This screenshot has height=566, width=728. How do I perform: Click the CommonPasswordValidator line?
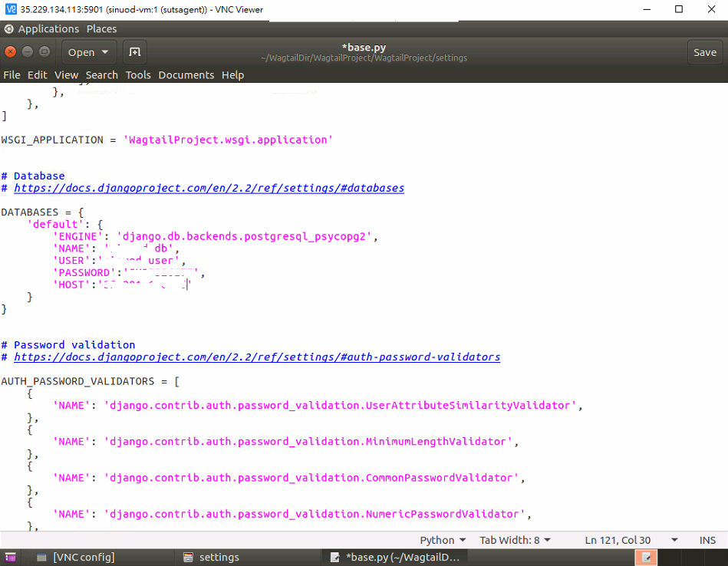(x=288, y=478)
